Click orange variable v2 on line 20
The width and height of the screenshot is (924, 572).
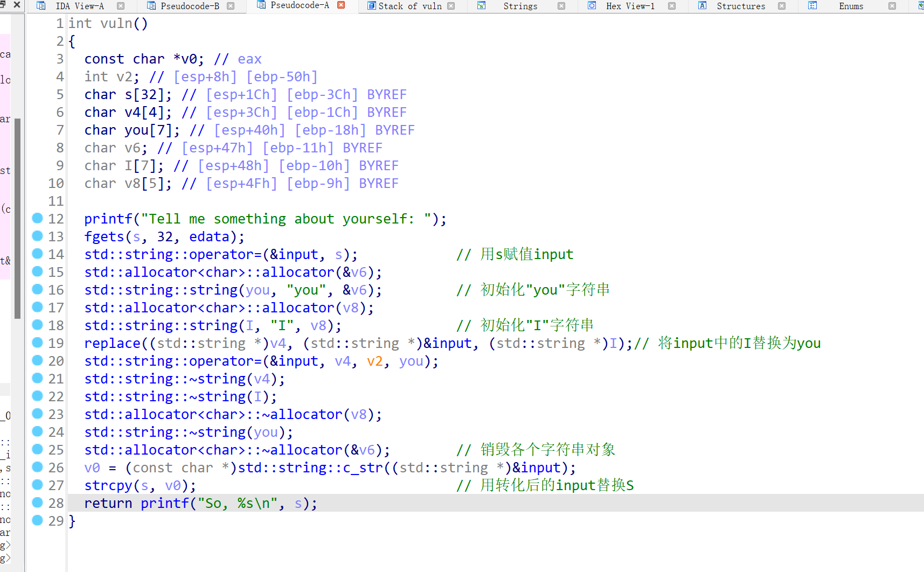[375, 361]
